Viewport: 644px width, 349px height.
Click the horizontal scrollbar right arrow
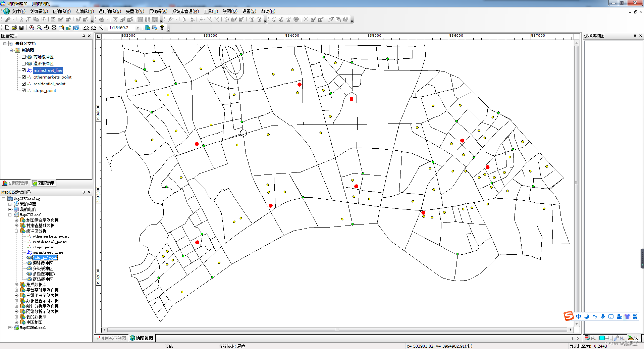point(571,330)
